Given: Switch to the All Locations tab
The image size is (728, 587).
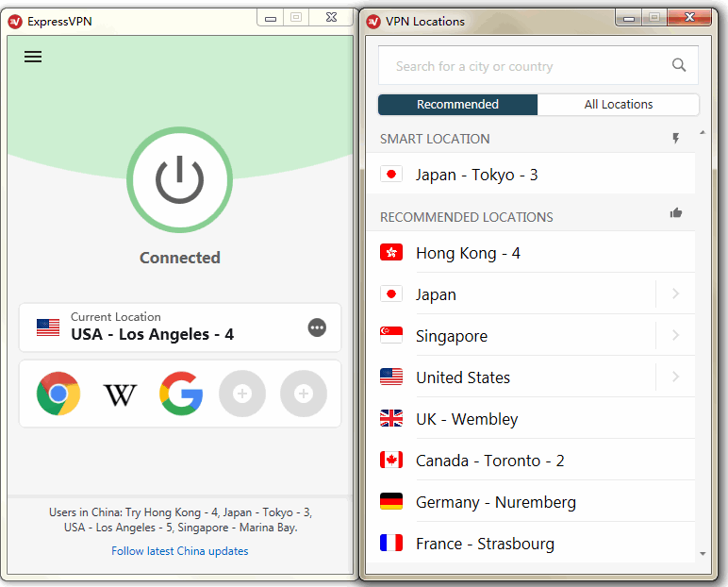Looking at the screenshot, I should tap(619, 105).
